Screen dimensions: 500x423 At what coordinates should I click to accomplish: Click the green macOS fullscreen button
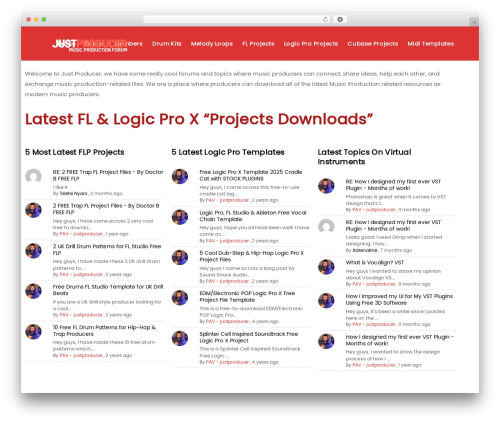(44, 19)
